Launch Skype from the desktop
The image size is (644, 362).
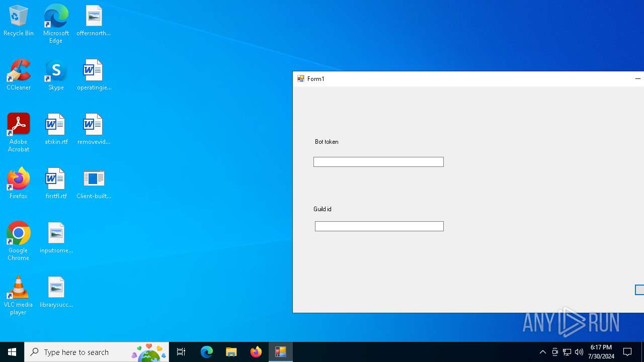point(56,75)
